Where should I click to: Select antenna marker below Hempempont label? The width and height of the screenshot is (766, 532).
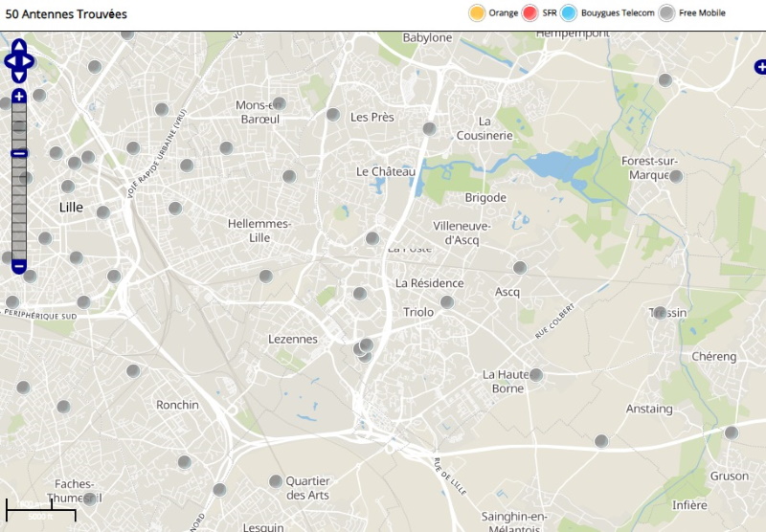click(x=665, y=80)
